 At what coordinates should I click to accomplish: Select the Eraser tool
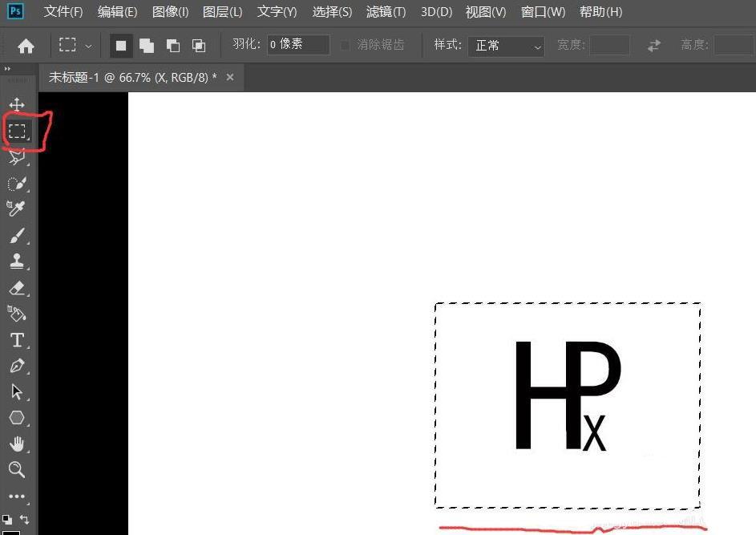[18, 288]
